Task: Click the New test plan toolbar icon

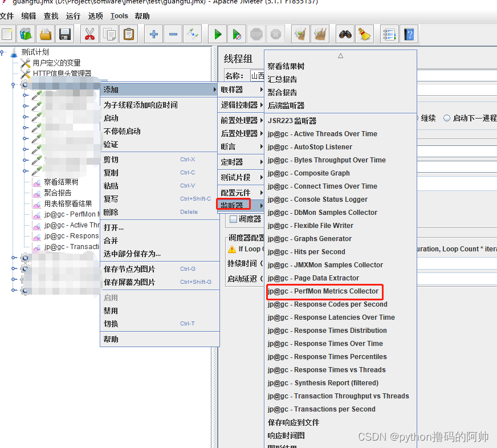Action: [x=7, y=34]
